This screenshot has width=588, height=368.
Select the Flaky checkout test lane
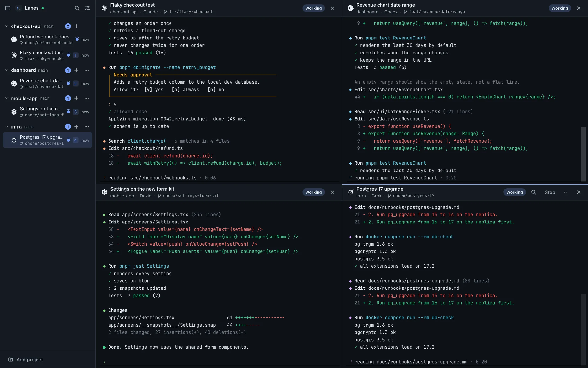48,55
